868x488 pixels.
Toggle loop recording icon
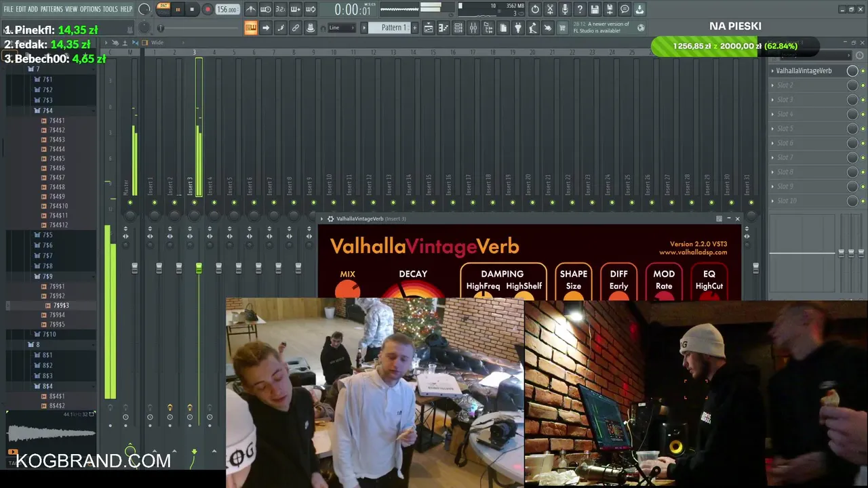click(x=311, y=9)
